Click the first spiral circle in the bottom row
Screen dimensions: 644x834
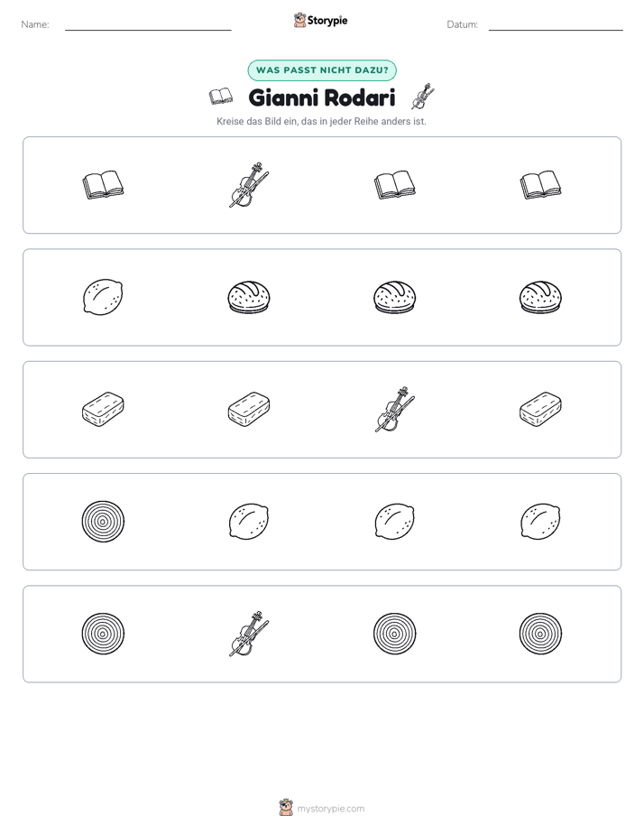pyautogui.click(x=103, y=634)
